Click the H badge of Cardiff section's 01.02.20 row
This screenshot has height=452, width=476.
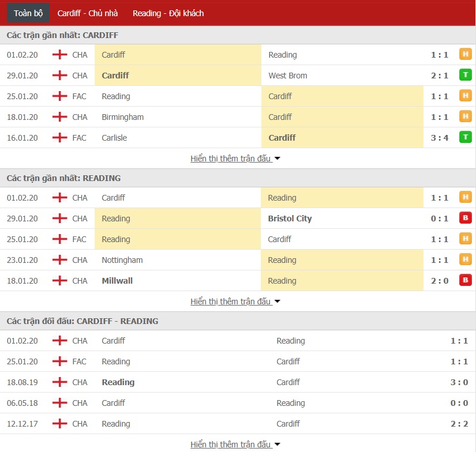point(465,54)
